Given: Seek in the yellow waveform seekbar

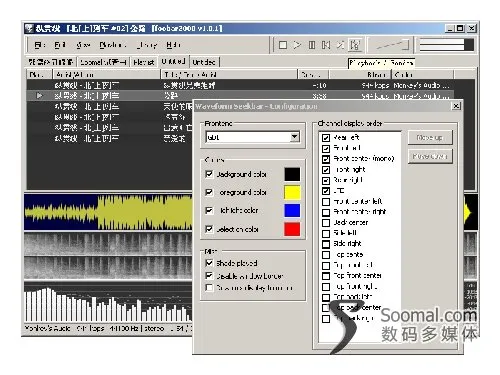Looking at the screenshot, I should tap(108, 212).
